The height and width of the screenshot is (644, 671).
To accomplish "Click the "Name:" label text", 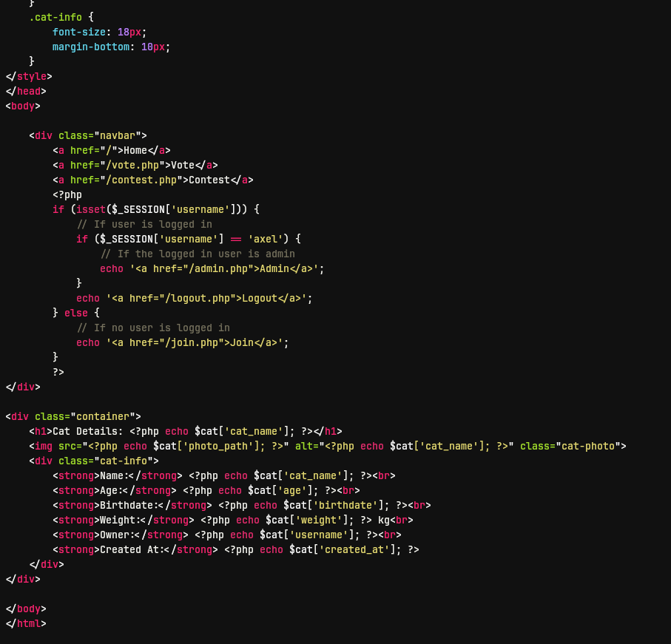I will (115, 475).
